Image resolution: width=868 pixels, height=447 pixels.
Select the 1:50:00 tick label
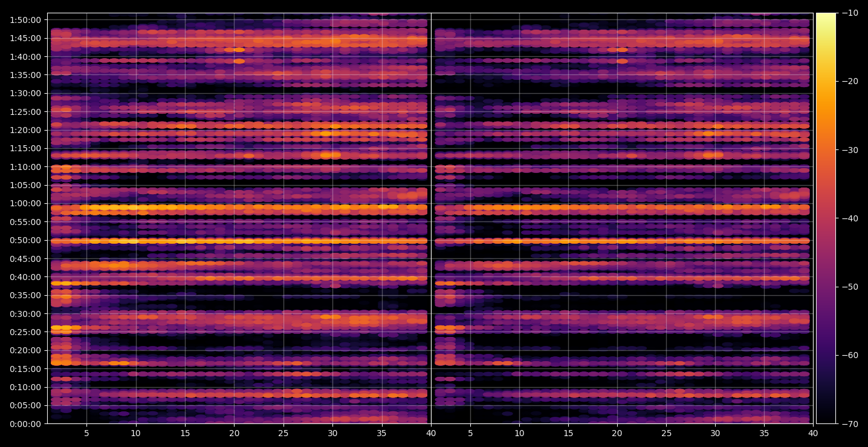coord(25,19)
